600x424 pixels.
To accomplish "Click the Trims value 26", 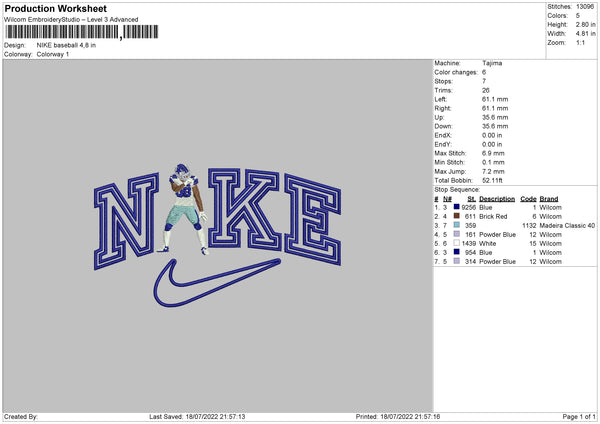I will (486, 90).
